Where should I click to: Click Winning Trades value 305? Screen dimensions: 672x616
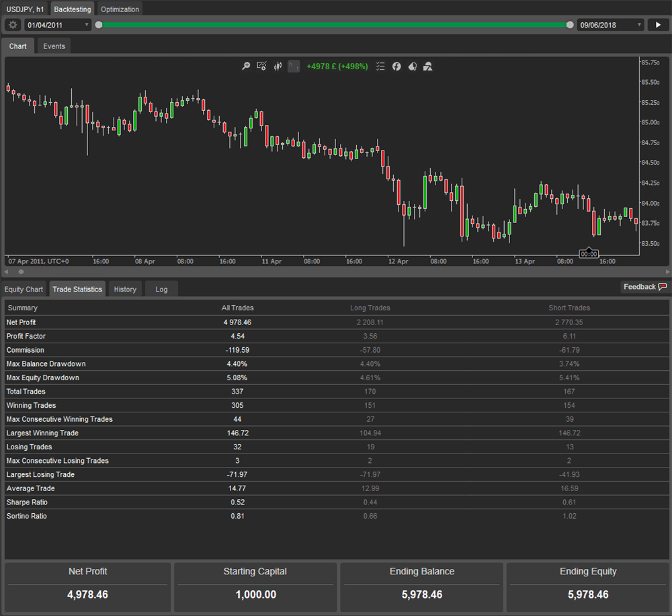tap(237, 405)
